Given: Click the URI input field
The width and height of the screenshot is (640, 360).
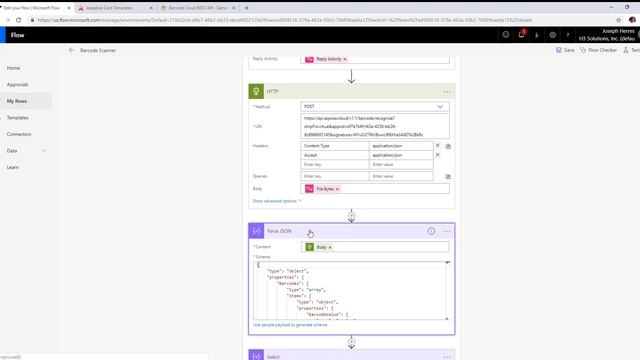Looking at the screenshot, I should click(x=375, y=126).
